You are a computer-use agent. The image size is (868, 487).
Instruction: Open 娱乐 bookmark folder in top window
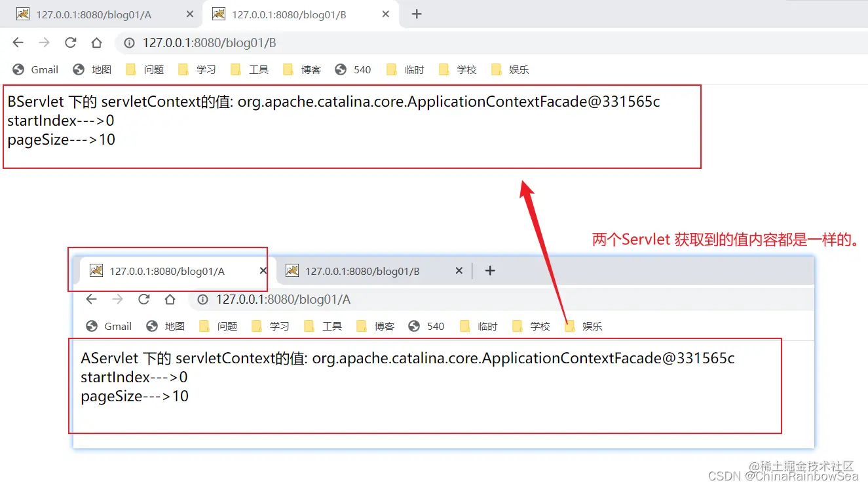510,69
